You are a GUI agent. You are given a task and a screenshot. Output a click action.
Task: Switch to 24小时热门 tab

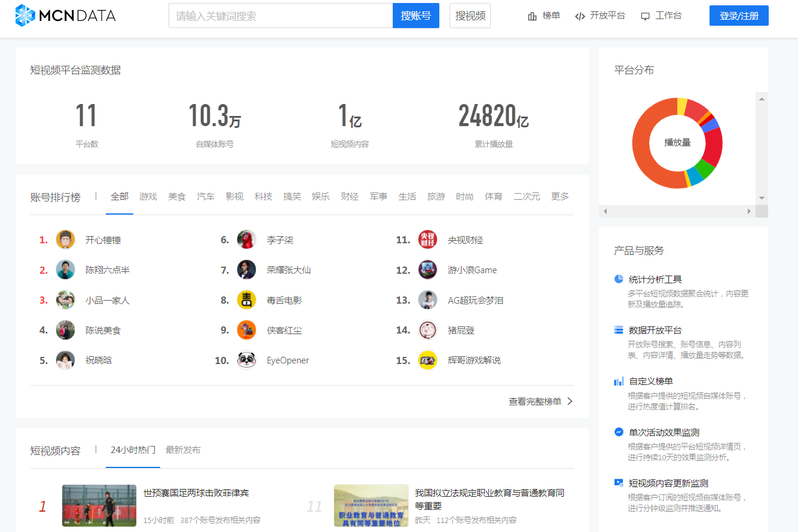(133, 450)
